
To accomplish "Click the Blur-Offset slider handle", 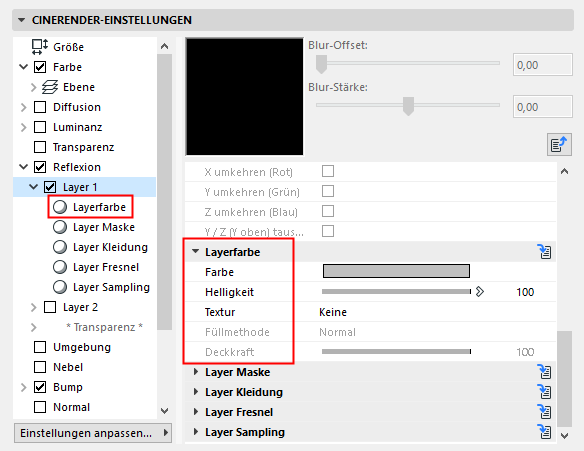I will pos(321,64).
